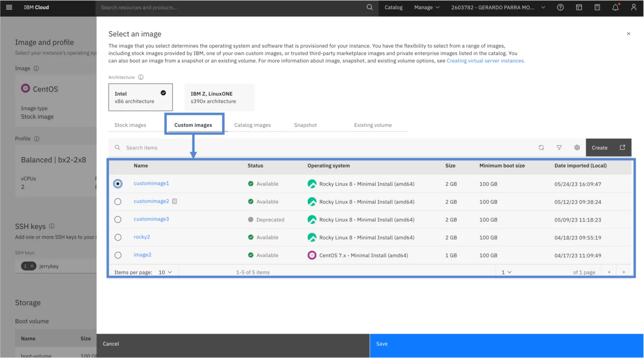Image resolution: width=644 pixels, height=358 pixels.
Task: Open Creating virtual server instances link
Action: point(486,61)
